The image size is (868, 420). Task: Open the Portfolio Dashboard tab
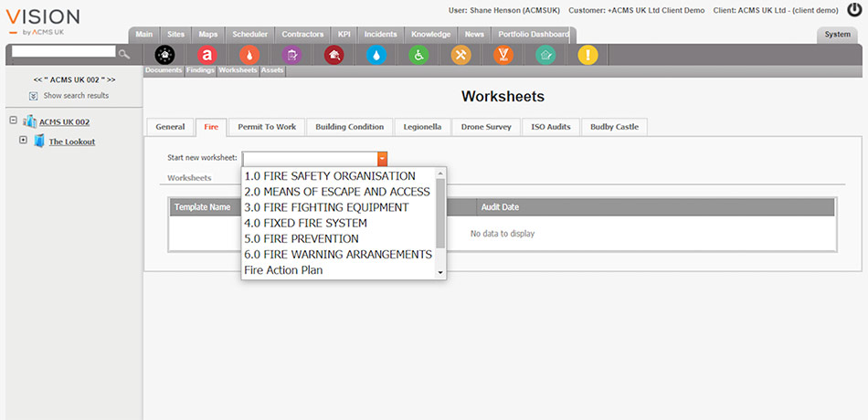pos(533,35)
